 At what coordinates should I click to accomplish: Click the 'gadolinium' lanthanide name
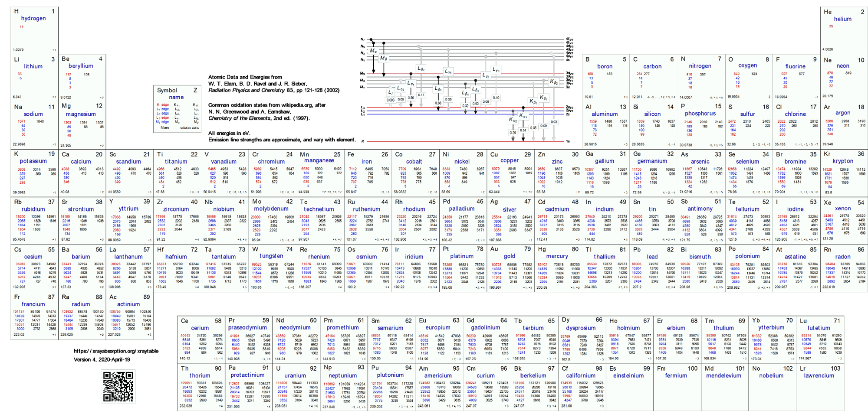486,328
